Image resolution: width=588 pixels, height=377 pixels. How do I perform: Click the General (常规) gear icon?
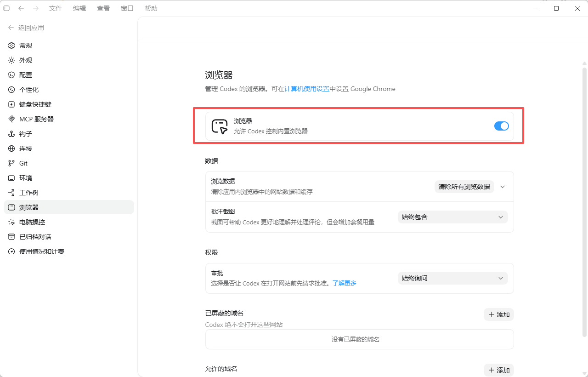11,46
